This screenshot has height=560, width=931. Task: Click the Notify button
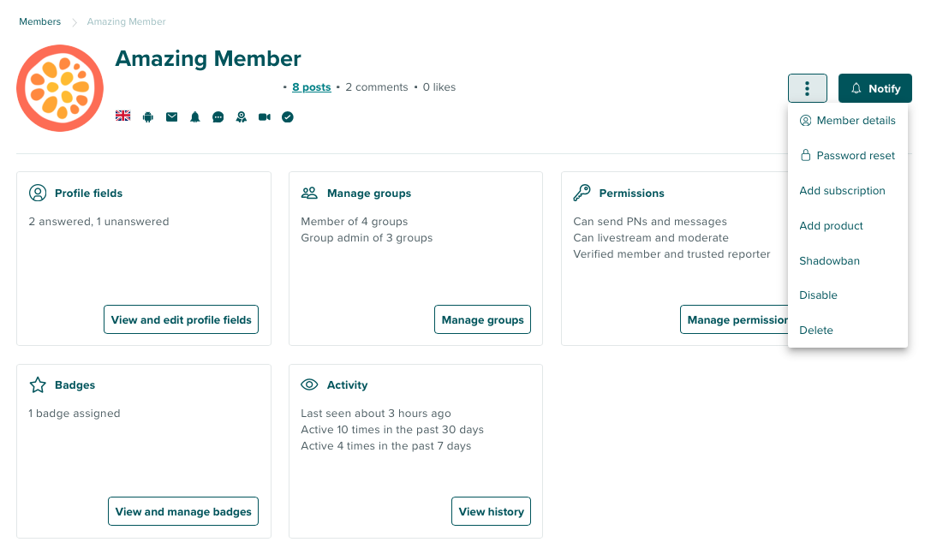(x=874, y=88)
